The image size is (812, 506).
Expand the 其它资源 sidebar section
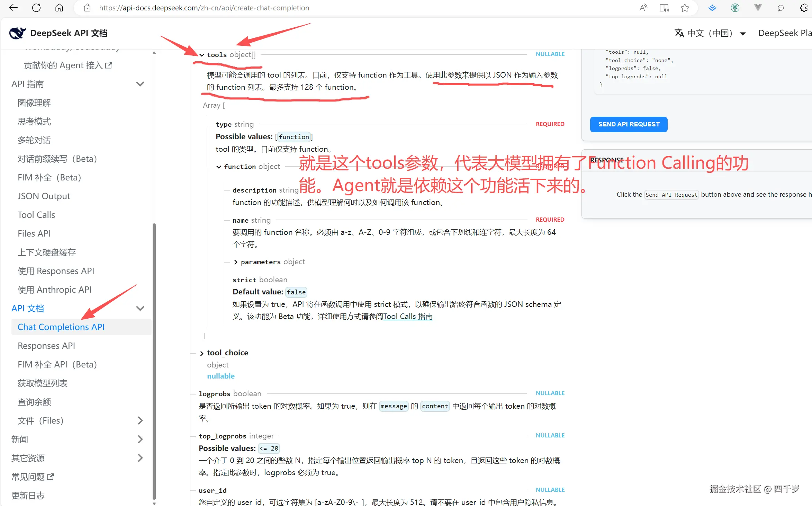click(140, 458)
